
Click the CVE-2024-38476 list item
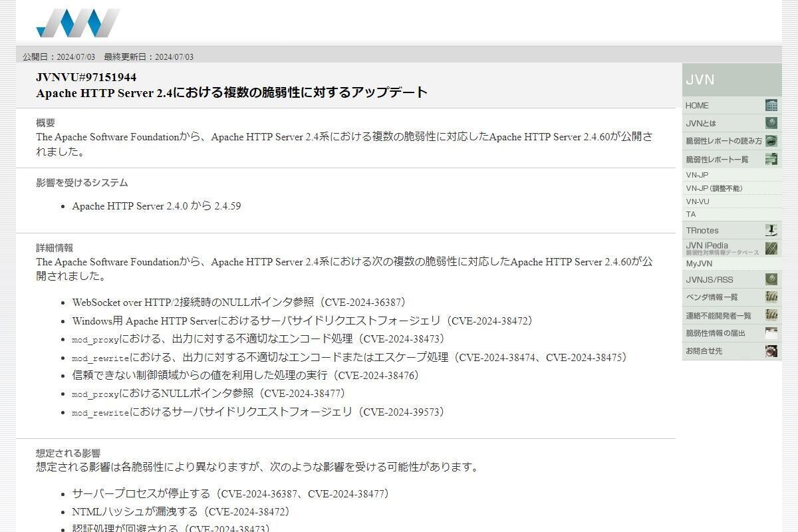coord(245,376)
